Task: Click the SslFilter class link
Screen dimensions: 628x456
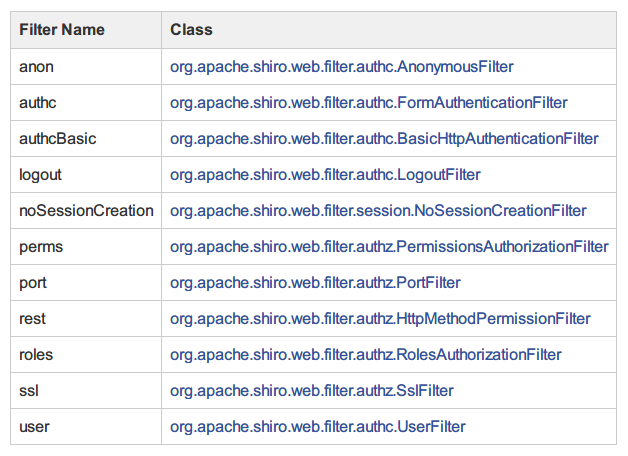Action: 312,391
